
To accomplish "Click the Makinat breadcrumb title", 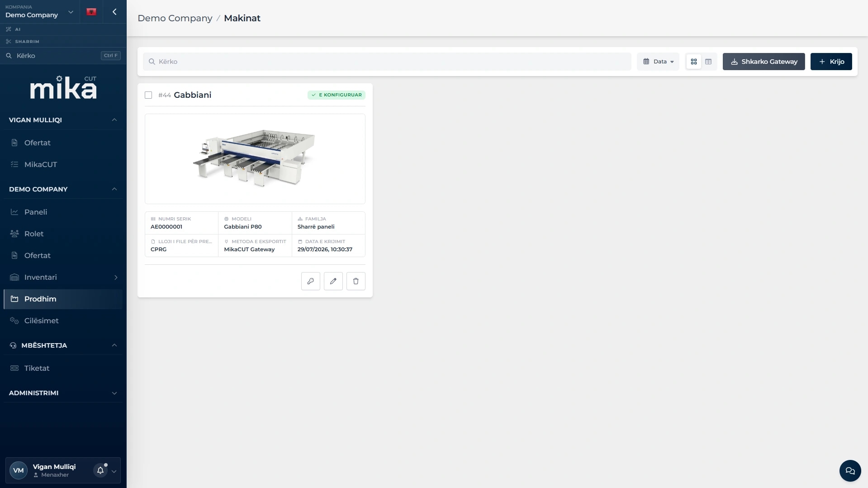I will (242, 18).
